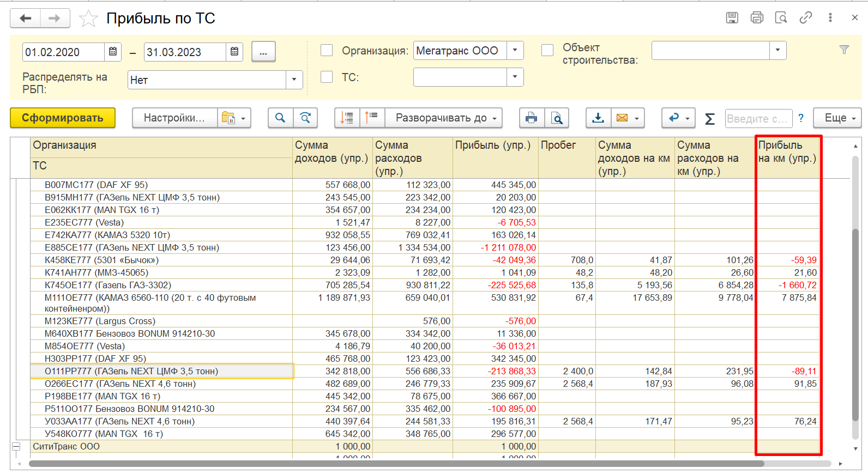
Task: Click the Настройки... button
Action: tap(174, 118)
